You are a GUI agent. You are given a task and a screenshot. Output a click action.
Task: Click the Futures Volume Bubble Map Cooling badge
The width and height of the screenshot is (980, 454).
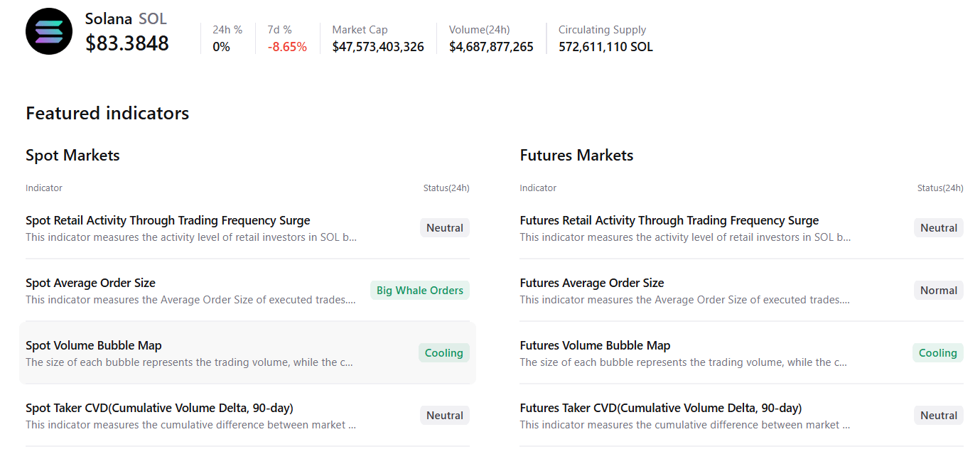coord(937,353)
